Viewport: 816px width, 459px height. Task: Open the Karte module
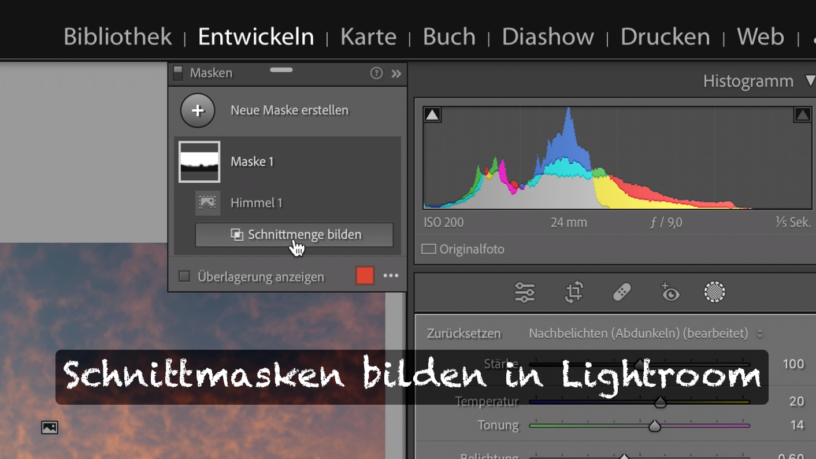(x=368, y=37)
